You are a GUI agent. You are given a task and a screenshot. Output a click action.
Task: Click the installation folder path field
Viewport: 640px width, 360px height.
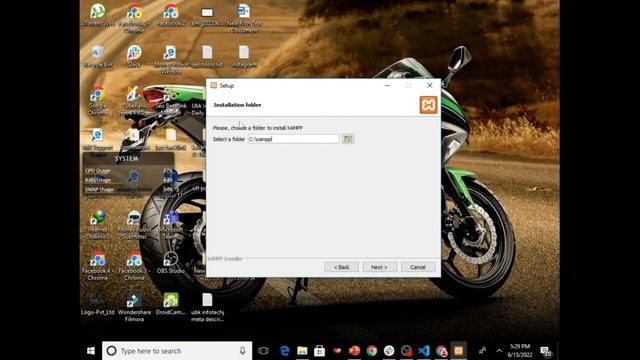[293, 139]
